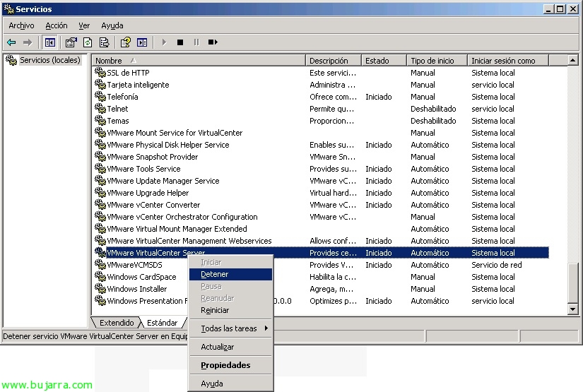Open the Ver menu
Screen dimensions: 583x392
pyautogui.click(x=84, y=25)
